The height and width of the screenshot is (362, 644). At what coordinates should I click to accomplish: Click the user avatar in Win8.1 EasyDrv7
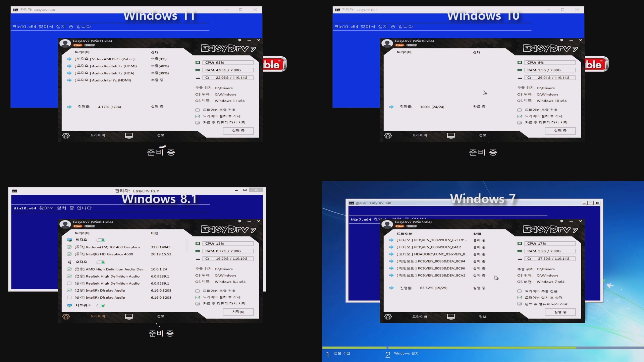[x=65, y=224]
